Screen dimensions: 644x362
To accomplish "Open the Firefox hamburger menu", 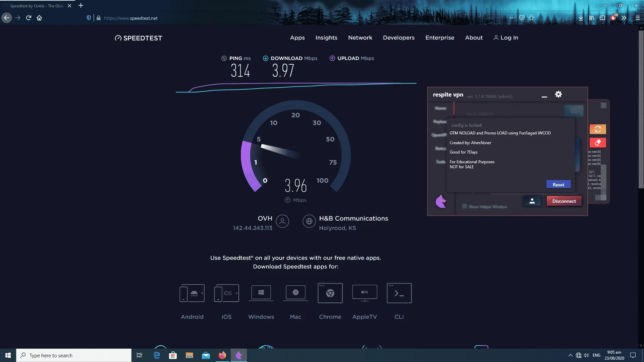I will [638, 18].
